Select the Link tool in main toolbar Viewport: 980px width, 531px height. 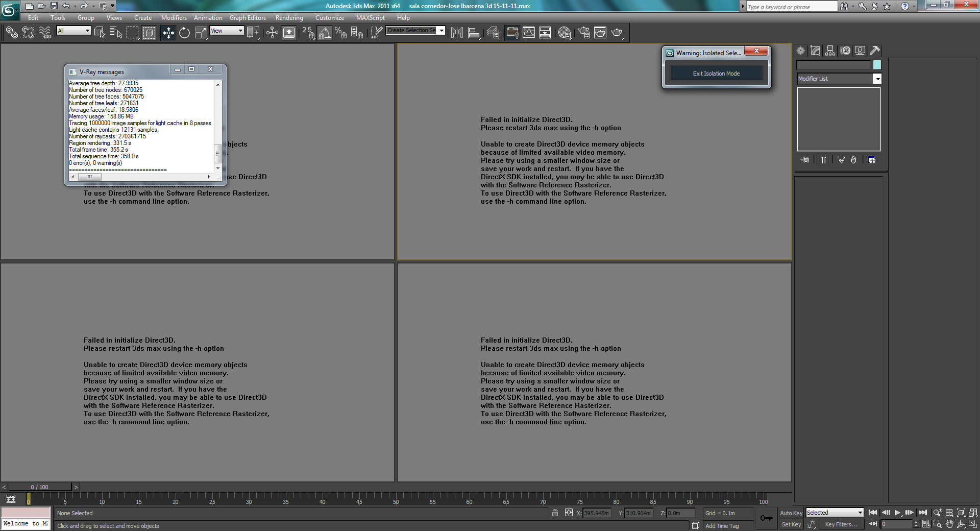coord(12,33)
